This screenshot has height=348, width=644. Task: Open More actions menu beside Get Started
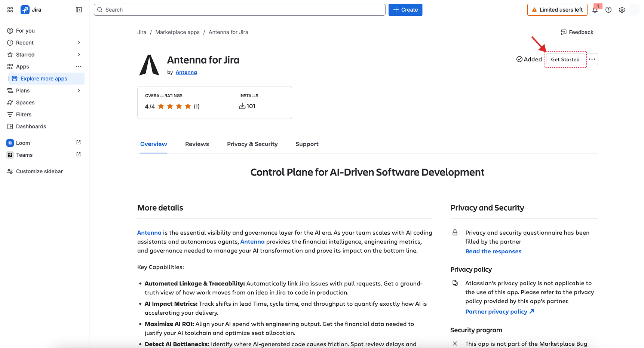[x=592, y=59]
